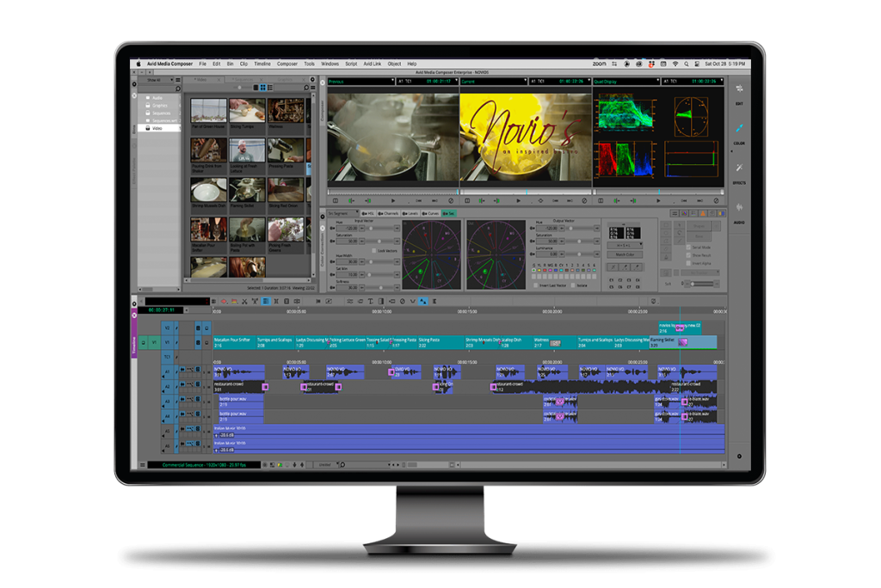Image resolution: width=881 pixels, height=588 pixels.
Task: Click the Sec color correction tab
Action: [449, 213]
